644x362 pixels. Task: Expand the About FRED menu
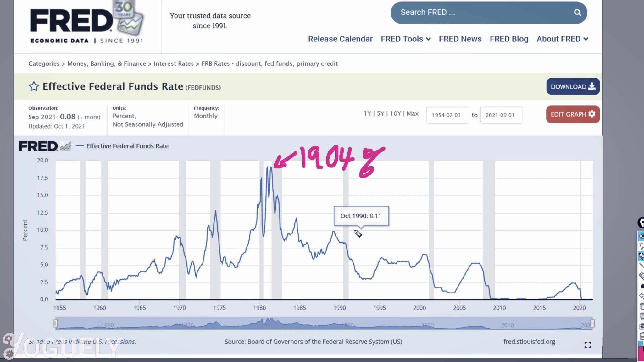(x=562, y=39)
